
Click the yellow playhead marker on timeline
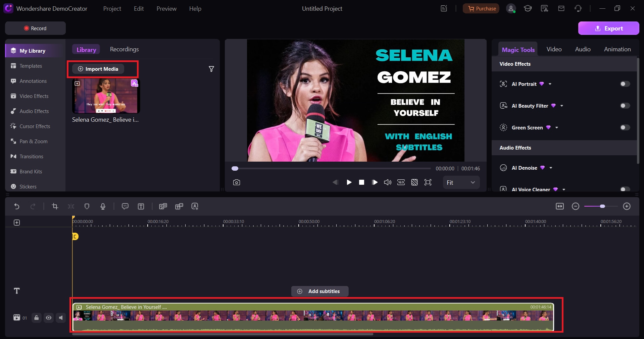[75, 236]
